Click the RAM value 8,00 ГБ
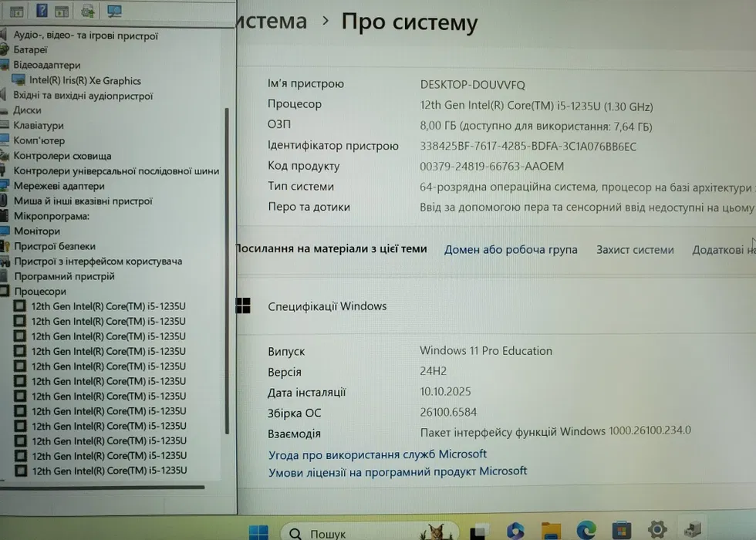This screenshot has width=756, height=540. pos(536,127)
